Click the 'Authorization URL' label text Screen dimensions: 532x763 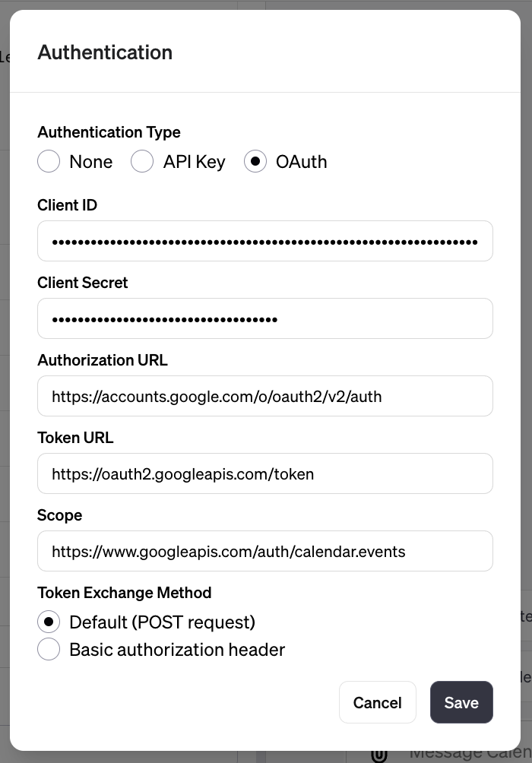pos(103,360)
